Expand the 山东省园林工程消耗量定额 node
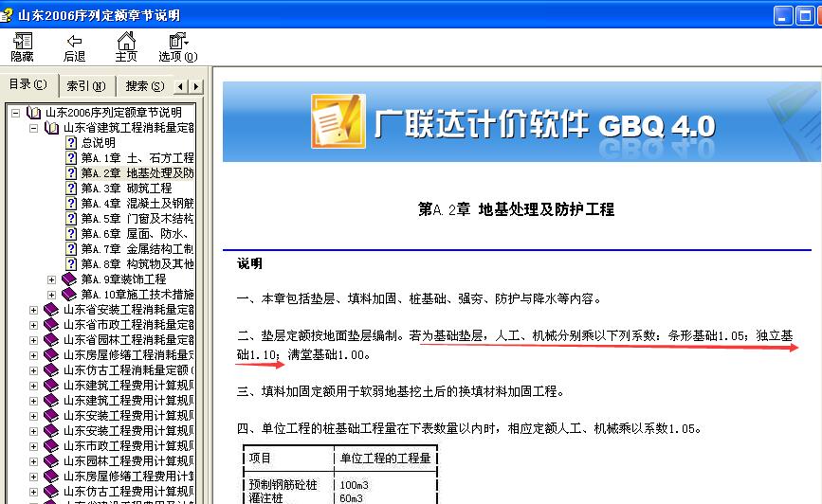This screenshot has width=822, height=504. pyautogui.click(x=33, y=340)
